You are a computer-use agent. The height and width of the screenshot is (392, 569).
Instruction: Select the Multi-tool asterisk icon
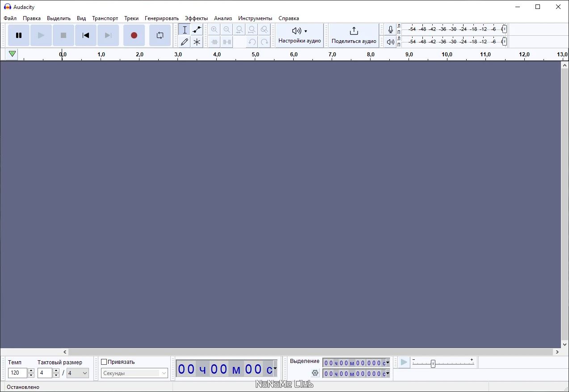coord(197,42)
